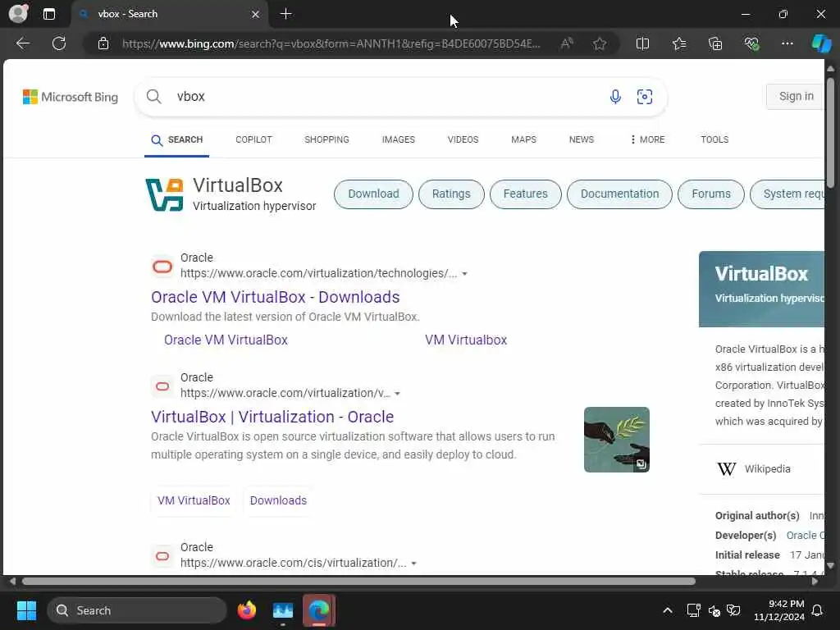Go to Microsoft Bing home logo
This screenshot has height=630, width=840.
tap(71, 97)
